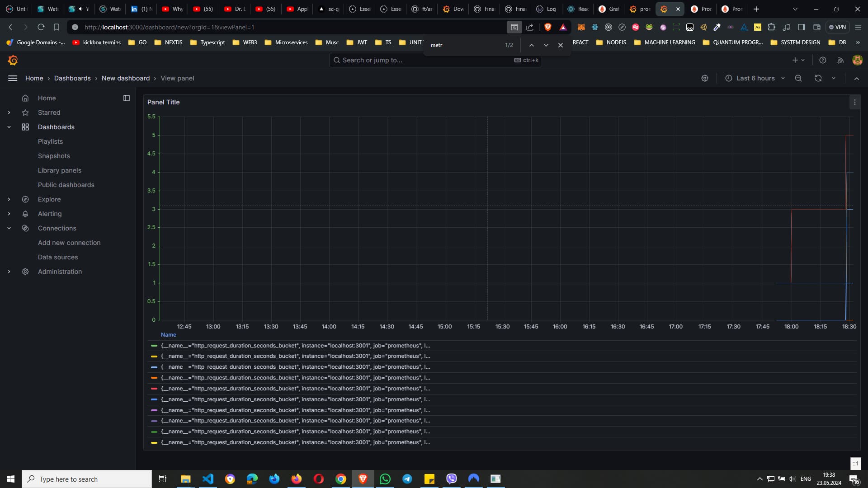Toggle the VPN button in the toolbar
Image resolution: width=868 pixels, height=488 pixels.
point(838,27)
